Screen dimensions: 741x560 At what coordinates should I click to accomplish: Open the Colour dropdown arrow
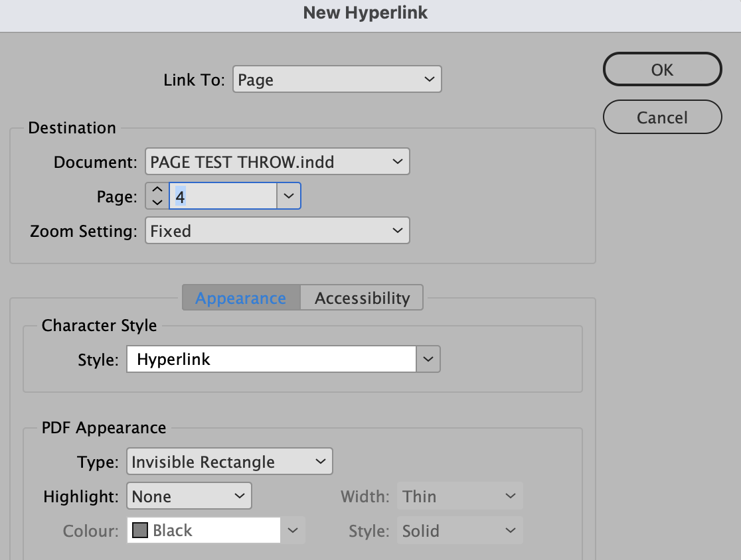293,529
